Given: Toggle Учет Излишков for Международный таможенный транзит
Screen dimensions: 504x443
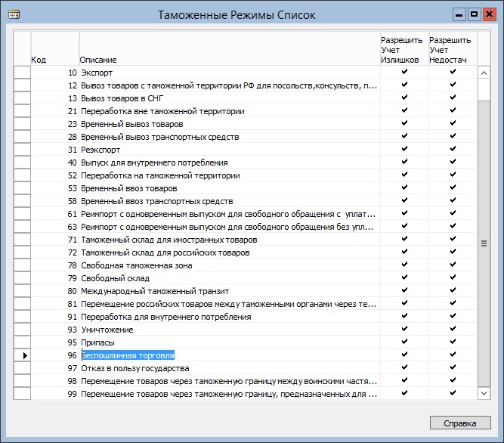Looking at the screenshot, I should (404, 290).
